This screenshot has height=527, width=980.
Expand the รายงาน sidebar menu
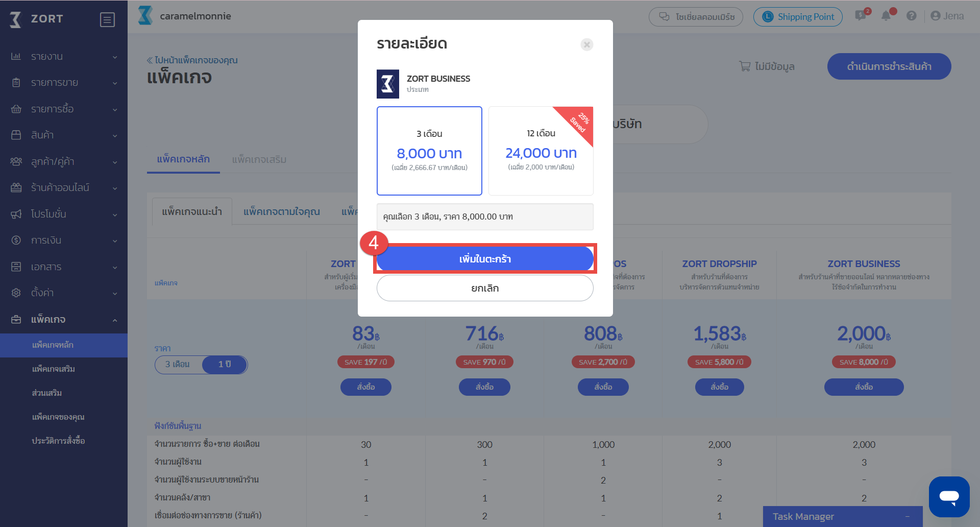[x=64, y=56]
